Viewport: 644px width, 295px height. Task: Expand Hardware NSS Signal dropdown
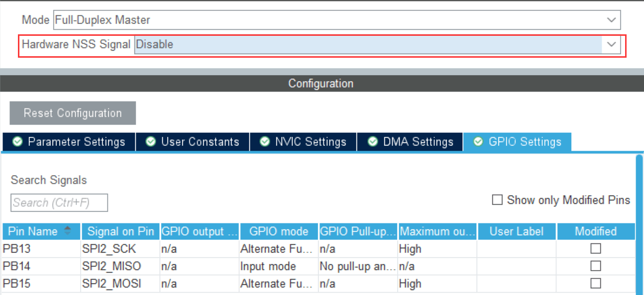click(x=377, y=45)
